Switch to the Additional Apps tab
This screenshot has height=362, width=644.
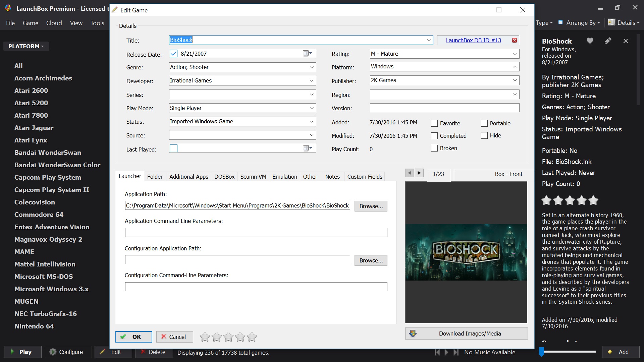189,177
